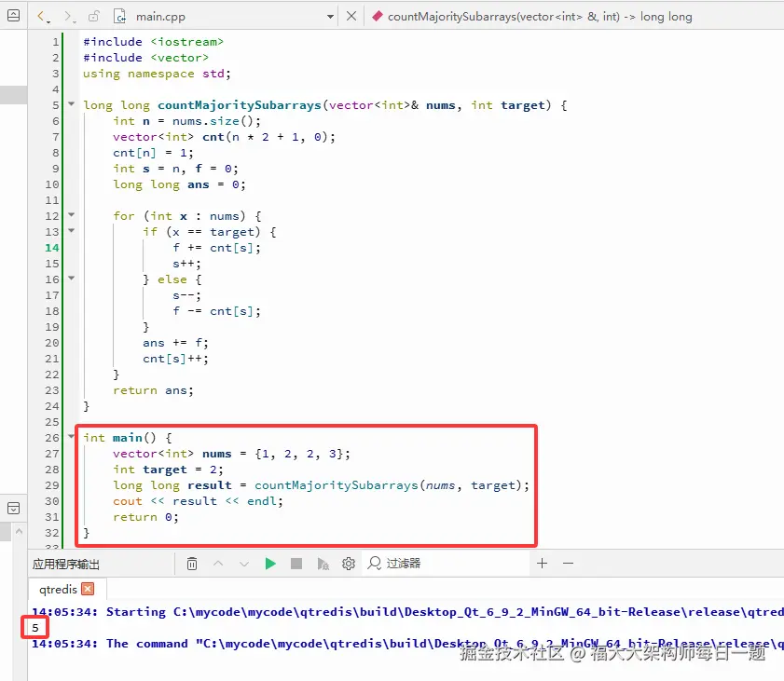Click line number 26 in the gutter
This screenshot has width=784, height=681.
(52, 438)
